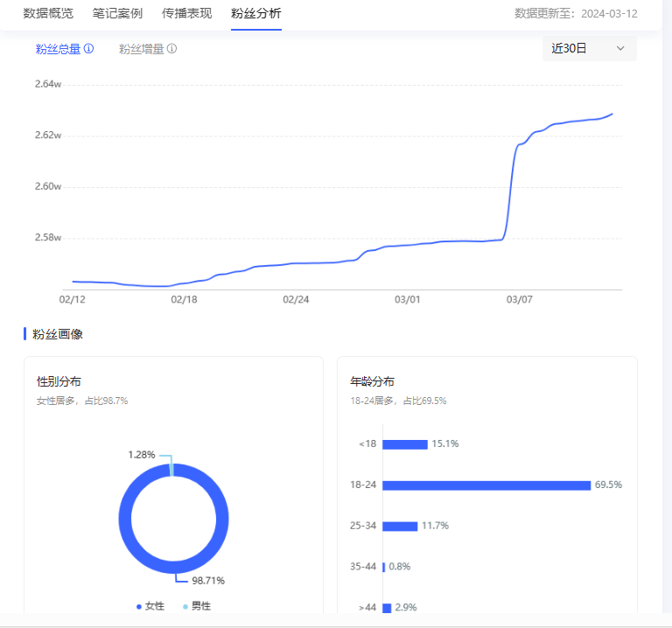Viewport: 672px width, 628px height.
Task: Click the 02/18 date label on chart axis
Action: 185,299
